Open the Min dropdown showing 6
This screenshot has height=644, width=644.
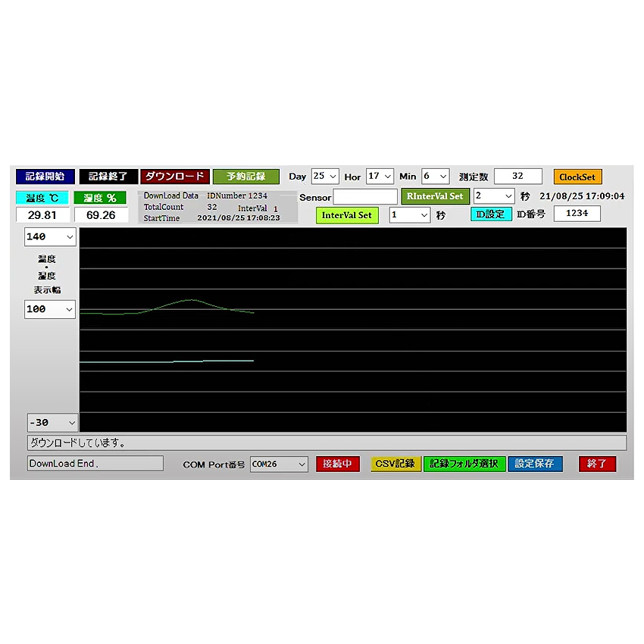point(435,176)
